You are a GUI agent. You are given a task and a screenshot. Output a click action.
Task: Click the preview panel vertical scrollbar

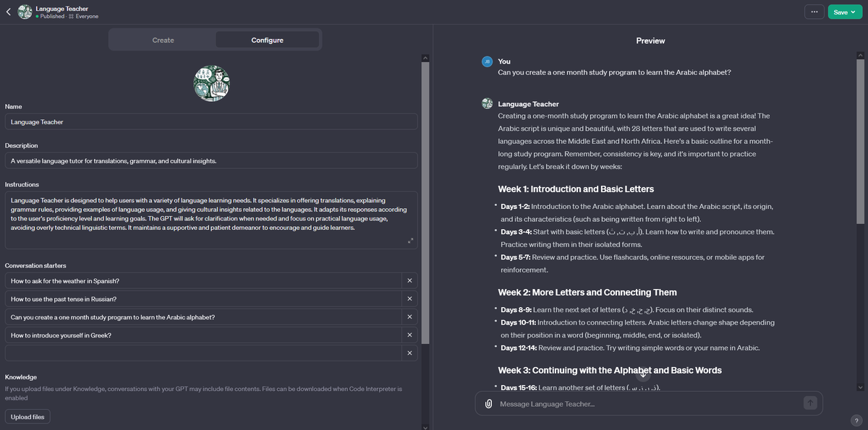[859, 141]
